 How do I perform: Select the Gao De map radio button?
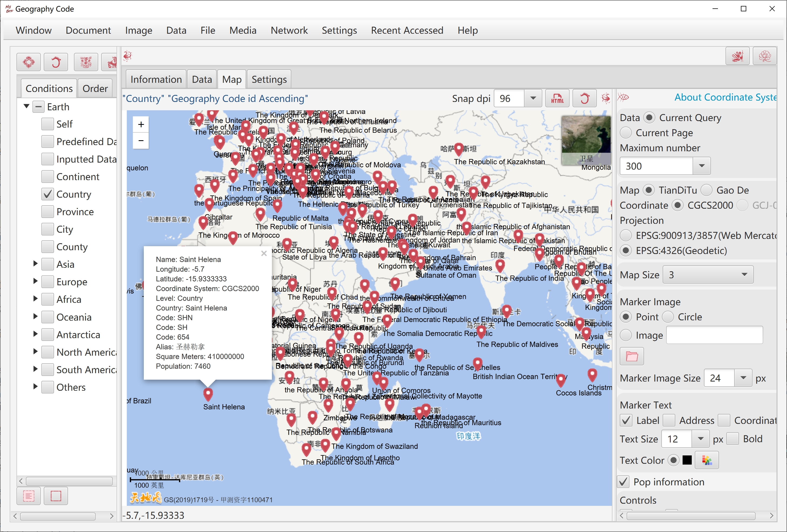tap(707, 190)
